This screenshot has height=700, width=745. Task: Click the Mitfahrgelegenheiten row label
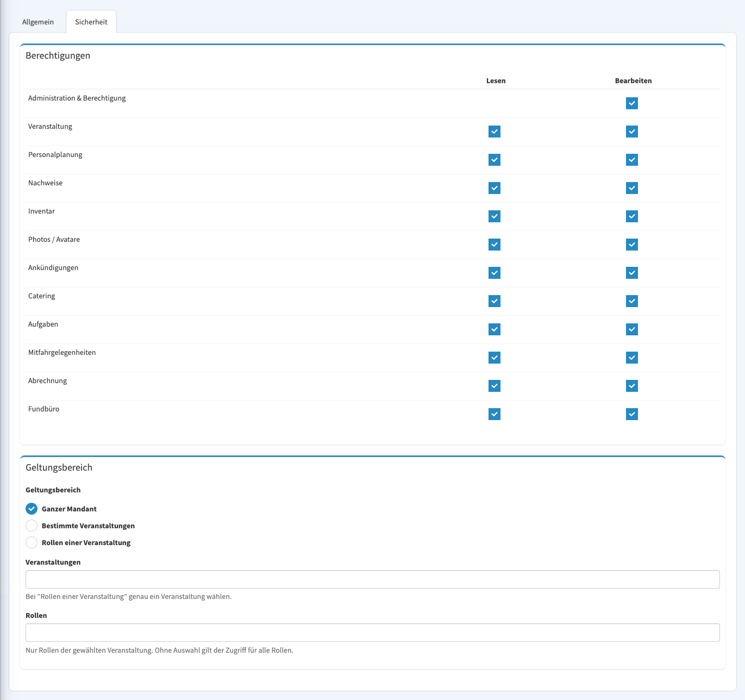62,353
